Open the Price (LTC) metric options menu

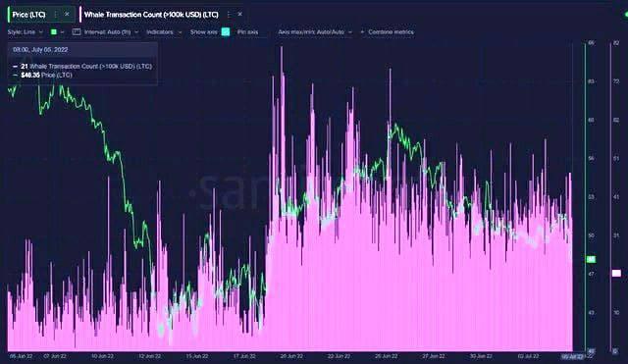pos(55,15)
